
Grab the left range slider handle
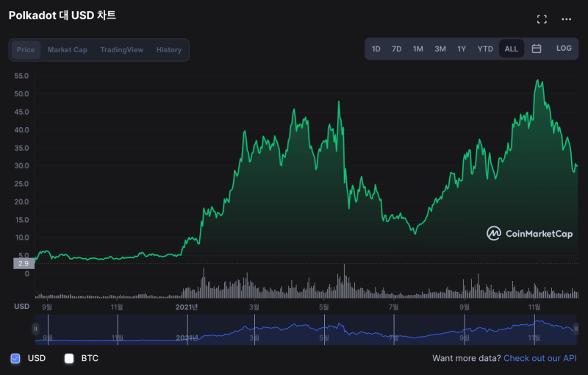tap(35, 329)
